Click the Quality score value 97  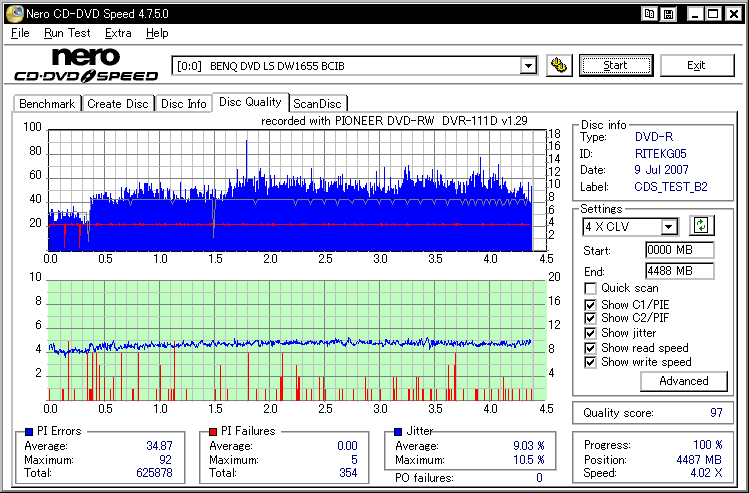tap(716, 413)
